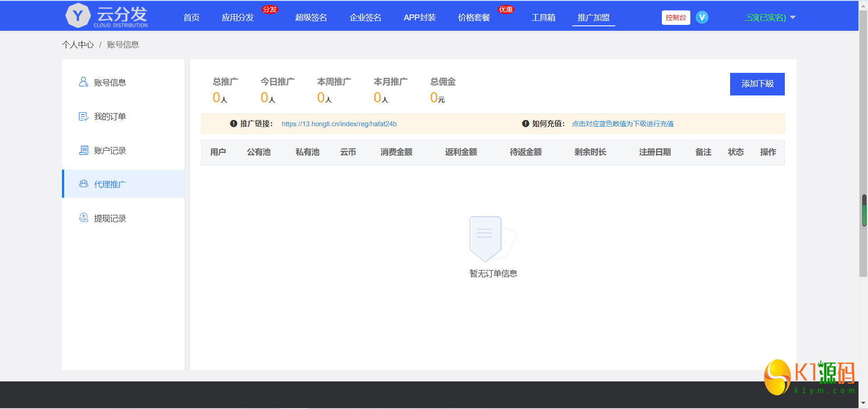Go to 超级签名 in the top navigation
Image resolution: width=868 pixels, height=409 pixels.
coord(311,18)
